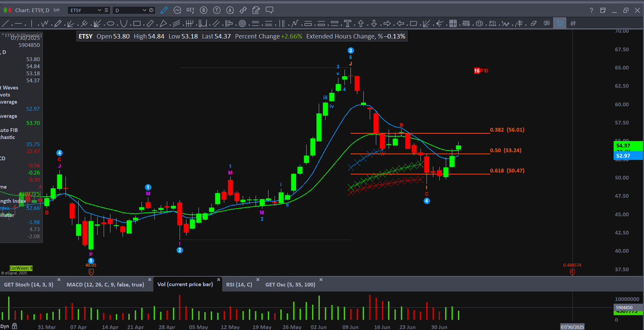644x330 pixels.
Task: Switch to the MACD tab
Action: 105,284
